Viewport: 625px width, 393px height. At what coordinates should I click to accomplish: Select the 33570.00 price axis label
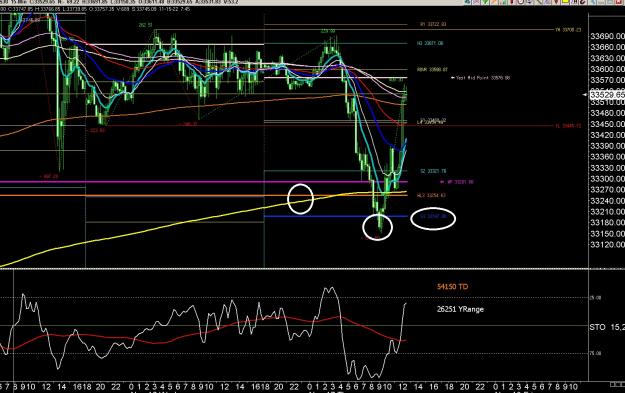607,80
